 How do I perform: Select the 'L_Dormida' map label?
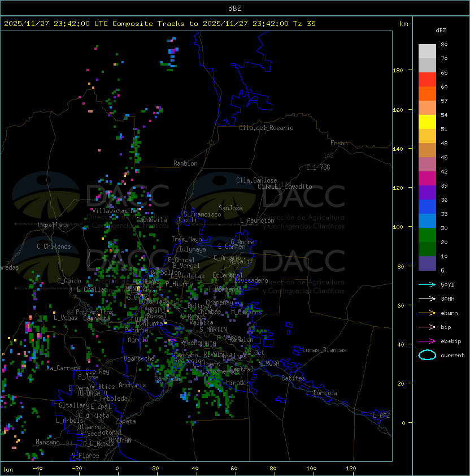click(321, 393)
